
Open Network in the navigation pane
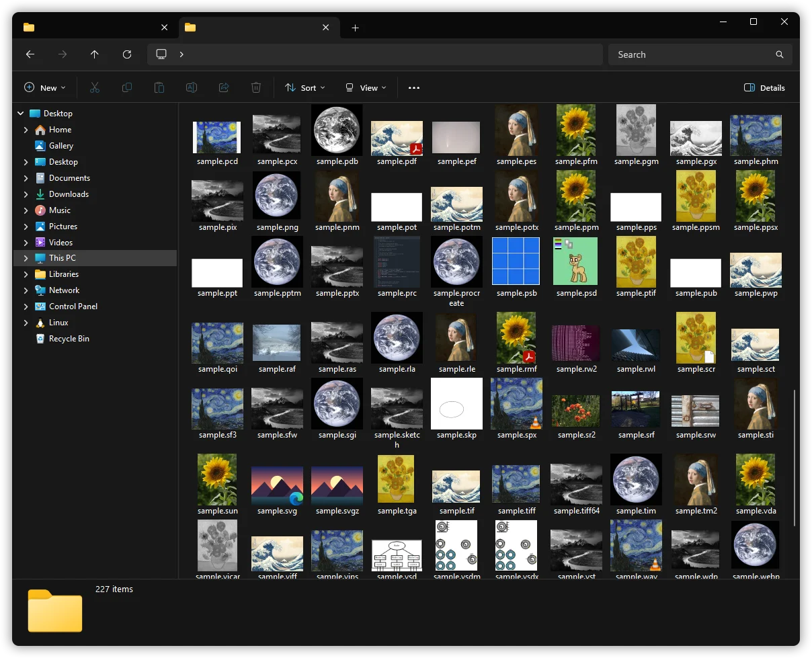tap(64, 290)
